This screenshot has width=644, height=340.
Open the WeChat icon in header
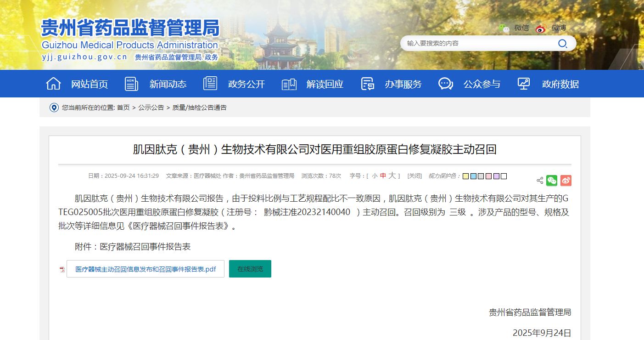[504, 28]
